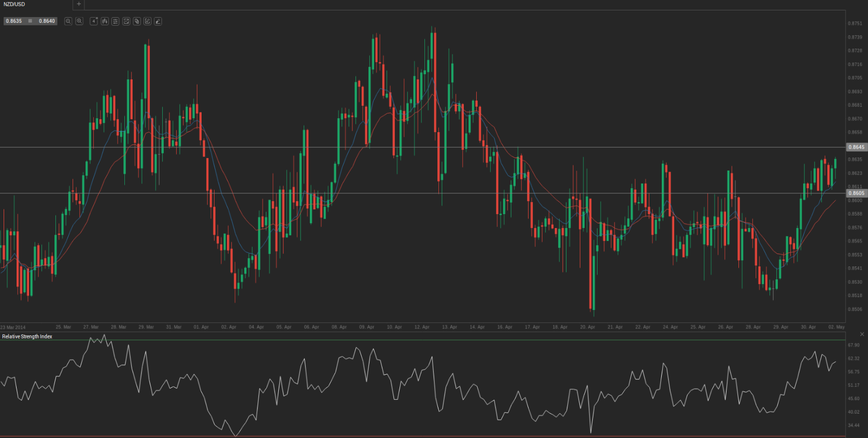Screen dimensions: 868x438
Task: Open the 4H timeframe selector
Action: point(94,21)
